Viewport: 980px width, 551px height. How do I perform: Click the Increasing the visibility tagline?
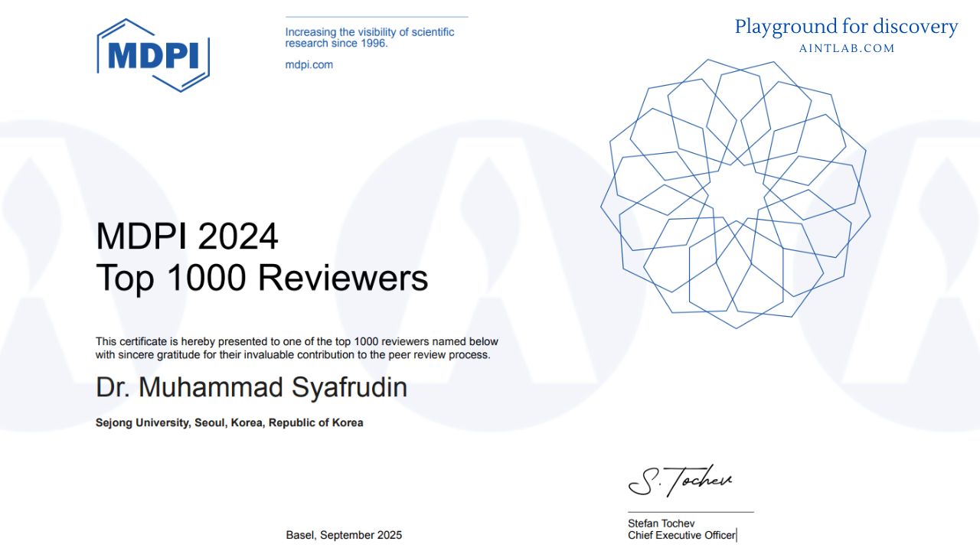[x=369, y=37]
